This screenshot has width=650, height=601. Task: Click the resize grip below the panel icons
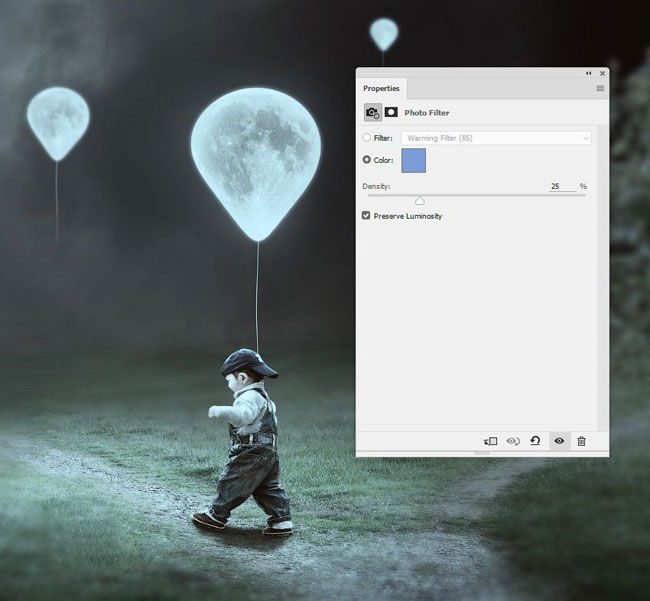click(482, 453)
